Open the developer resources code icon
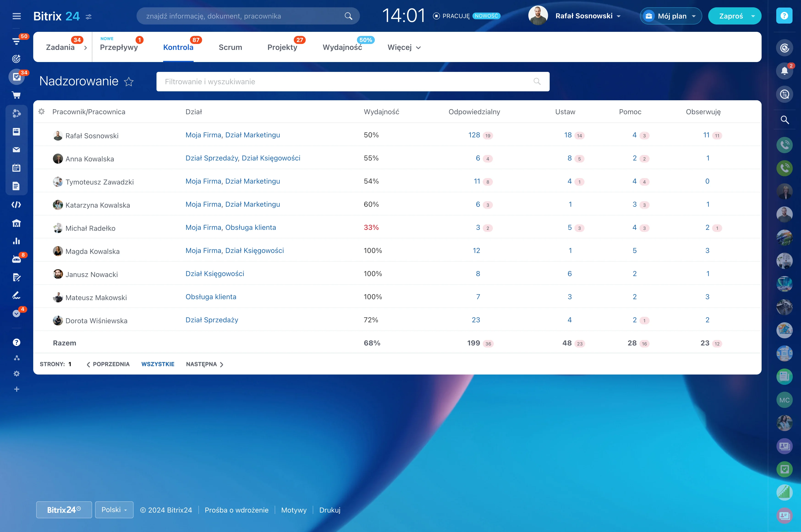This screenshot has height=532, width=801. [x=16, y=205]
